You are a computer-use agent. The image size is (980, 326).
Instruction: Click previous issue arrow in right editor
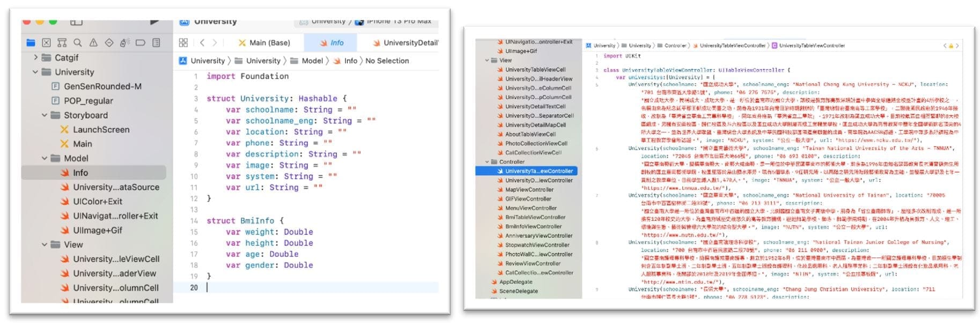[945, 46]
